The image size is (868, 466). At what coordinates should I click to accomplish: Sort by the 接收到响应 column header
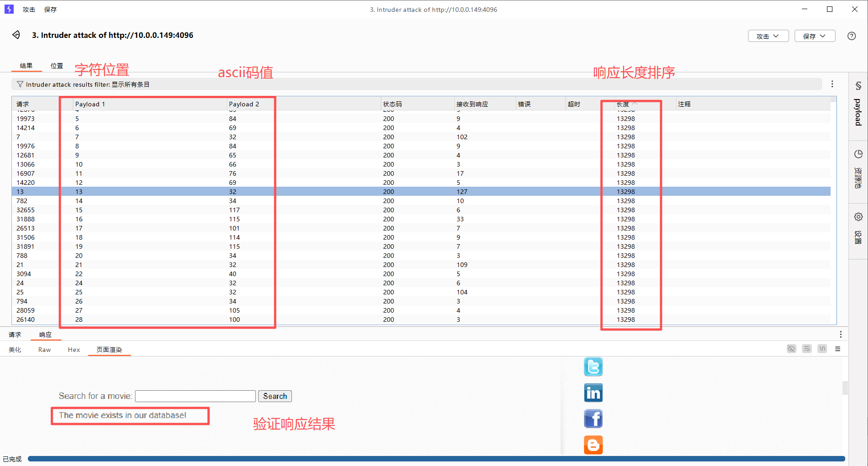tap(485, 104)
